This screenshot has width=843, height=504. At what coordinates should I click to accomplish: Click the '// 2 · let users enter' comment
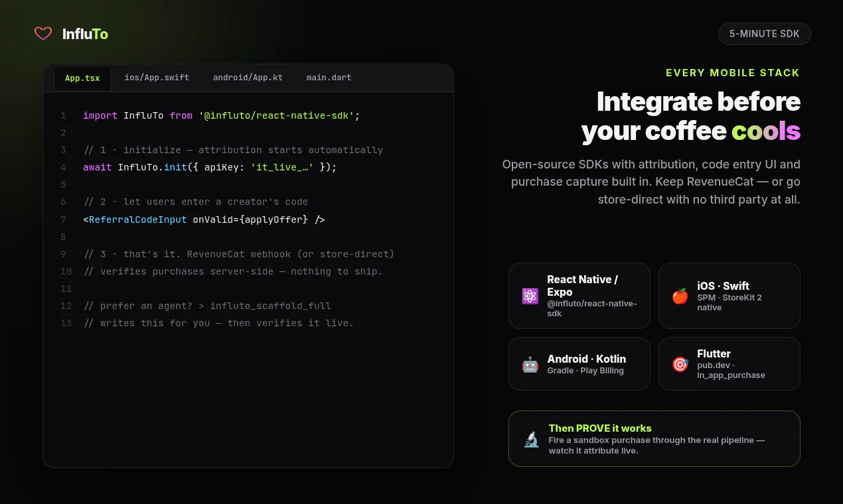[x=196, y=202]
